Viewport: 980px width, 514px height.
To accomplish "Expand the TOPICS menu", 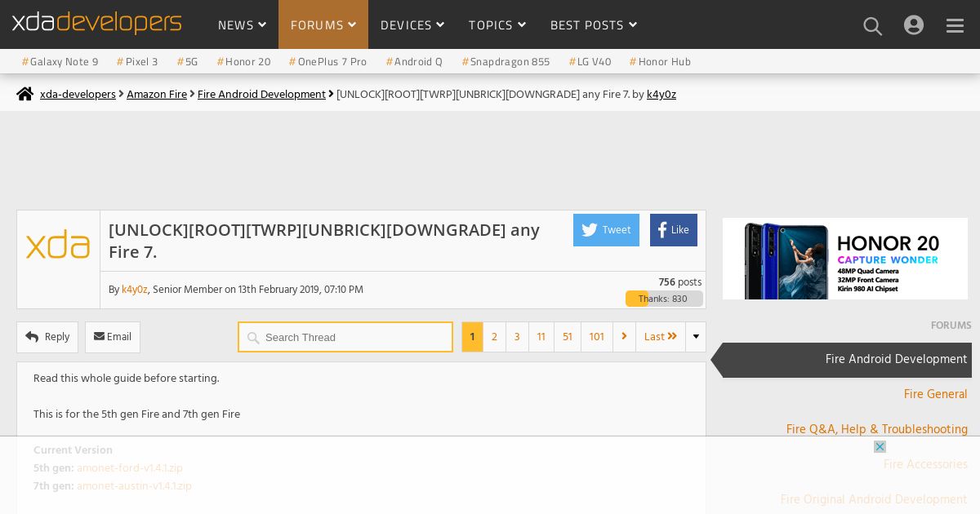I will click(497, 25).
